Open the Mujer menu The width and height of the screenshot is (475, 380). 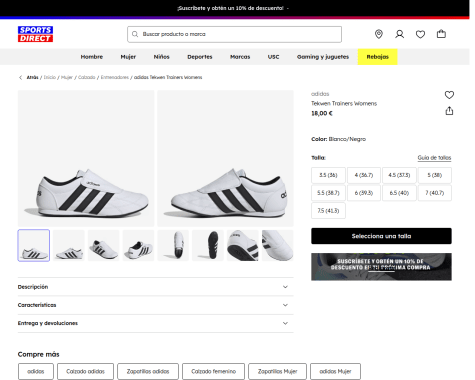coord(128,57)
